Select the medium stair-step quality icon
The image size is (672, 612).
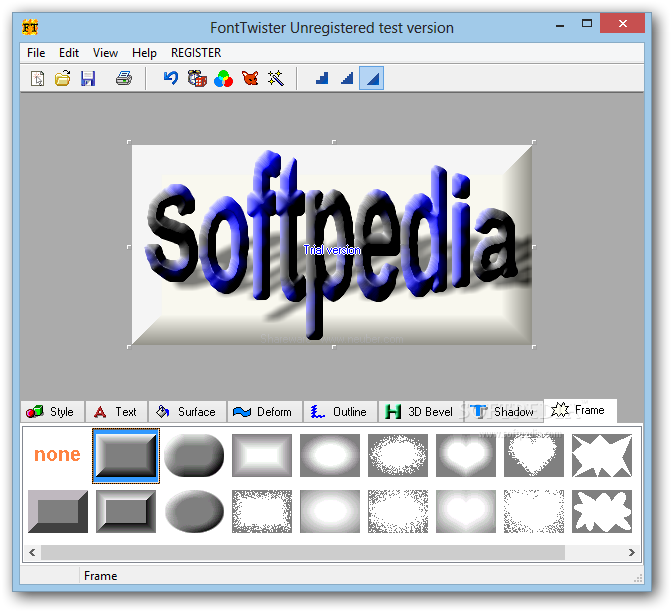pyautogui.click(x=347, y=78)
